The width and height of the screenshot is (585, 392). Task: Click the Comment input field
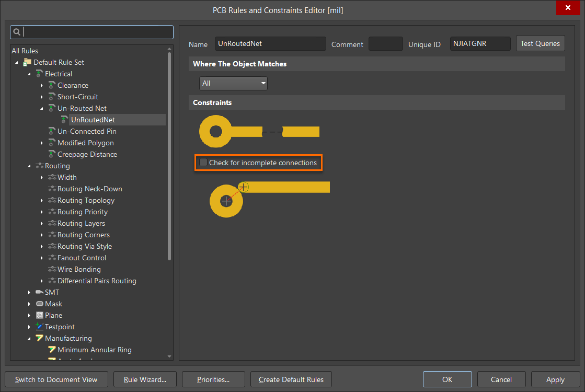click(x=386, y=43)
